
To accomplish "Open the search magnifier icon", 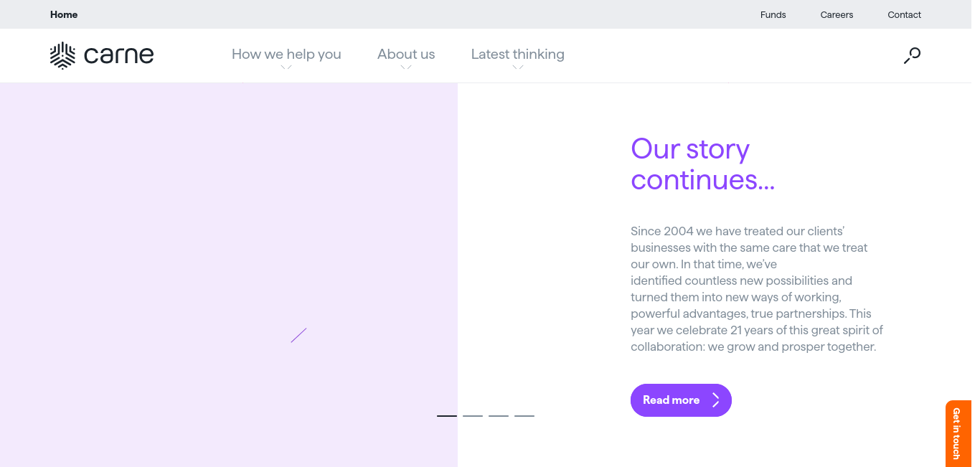I will 912,55.
